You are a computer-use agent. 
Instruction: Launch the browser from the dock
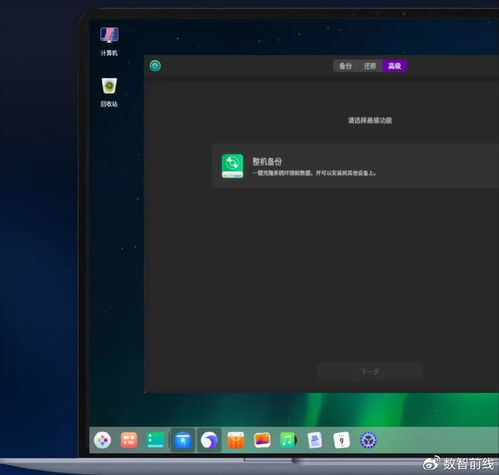pyautogui.click(x=209, y=440)
